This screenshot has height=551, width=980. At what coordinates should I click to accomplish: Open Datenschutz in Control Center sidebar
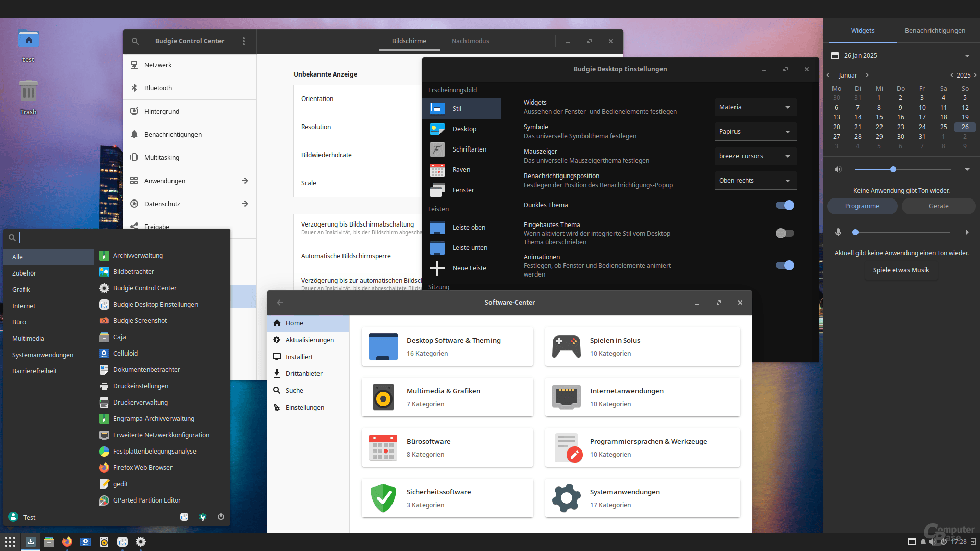(189, 204)
